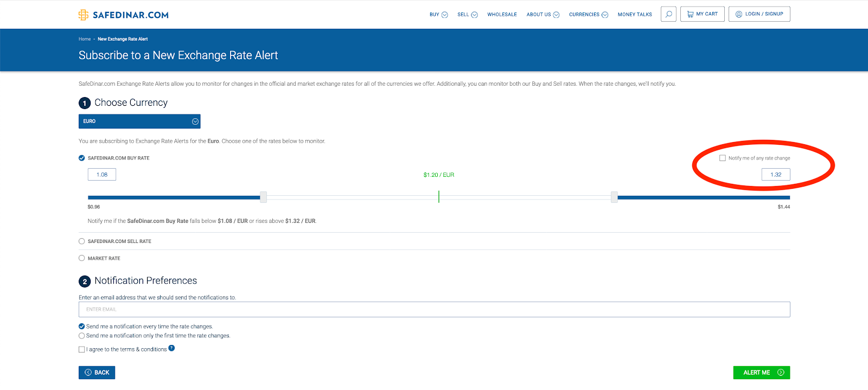
Task: Select the Market Rate radio button
Action: click(x=82, y=258)
